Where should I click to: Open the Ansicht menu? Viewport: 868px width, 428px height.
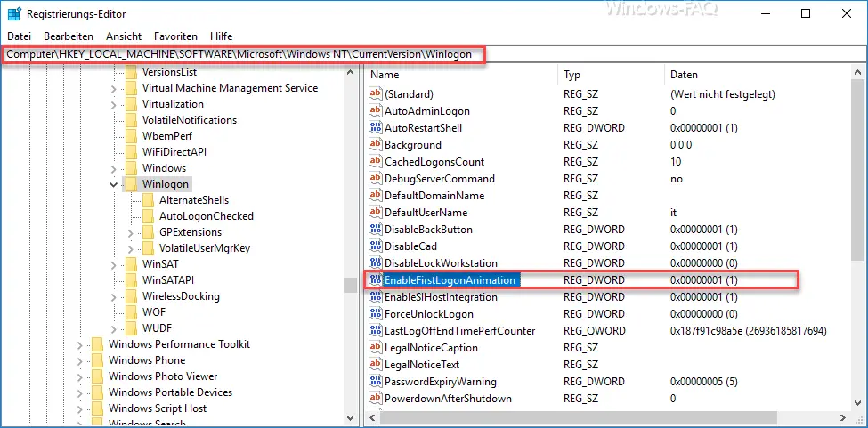(124, 36)
